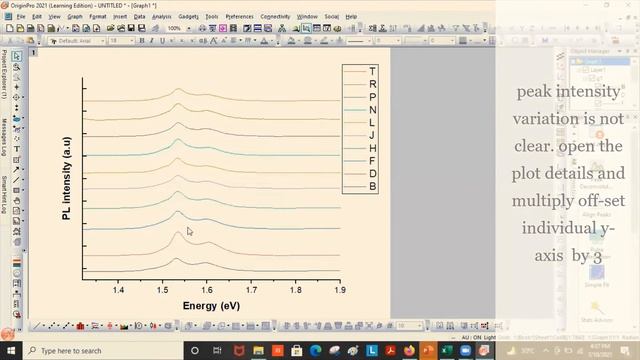The height and width of the screenshot is (360, 640).
Task: Click New Project icon
Action: [x=10, y=28]
